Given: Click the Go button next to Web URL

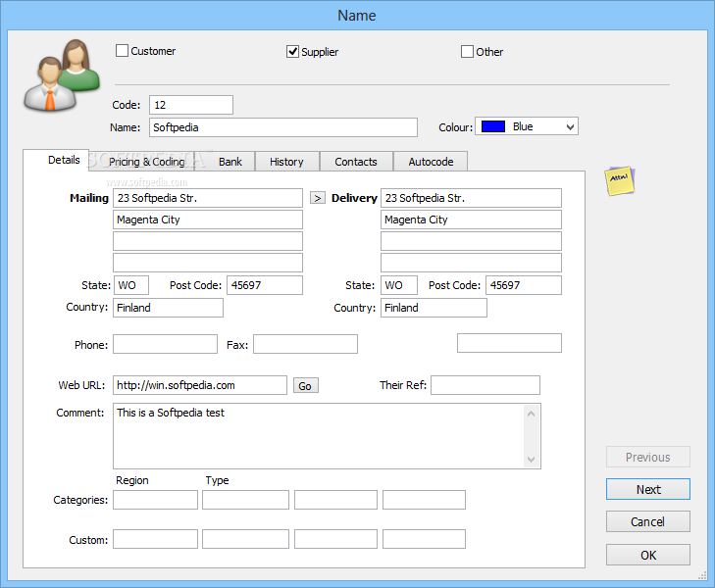Looking at the screenshot, I should coord(305,386).
